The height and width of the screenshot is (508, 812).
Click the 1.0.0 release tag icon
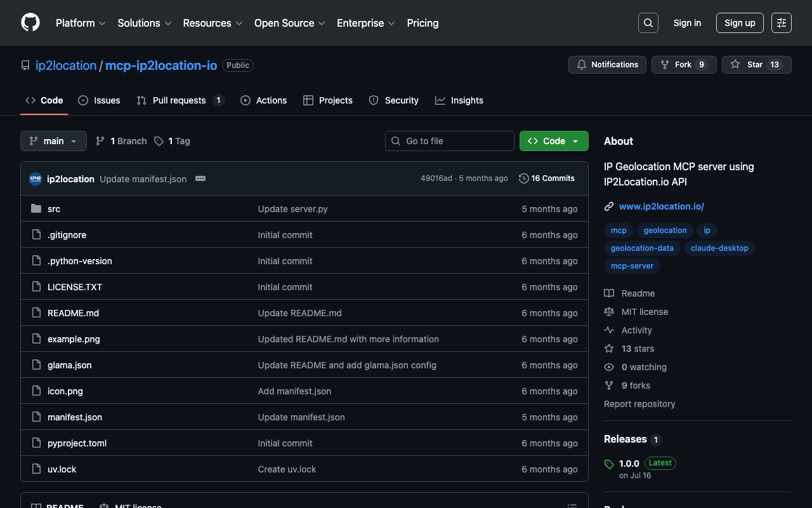(609, 464)
